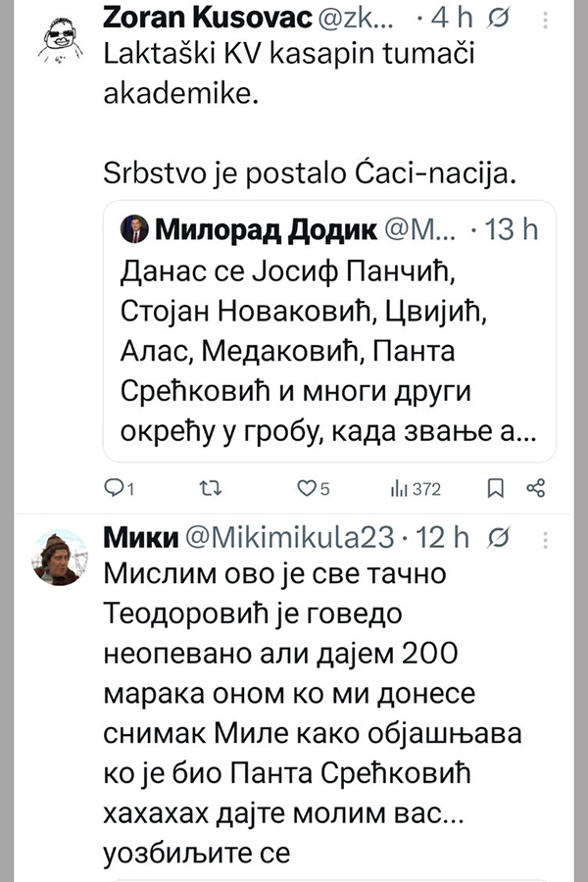588x882 pixels.
Task: Share the tweet via share icon
Action: [x=535, y=488]
